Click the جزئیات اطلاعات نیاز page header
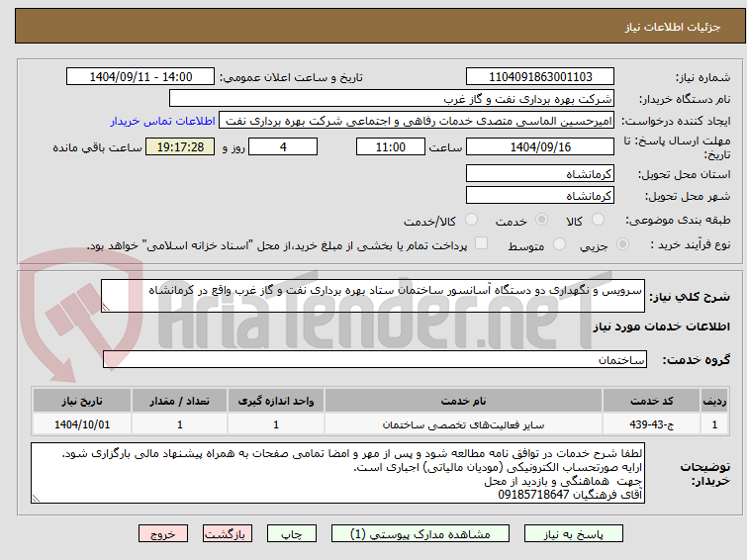This screenshot has width=747, height=560. point(673,27)
